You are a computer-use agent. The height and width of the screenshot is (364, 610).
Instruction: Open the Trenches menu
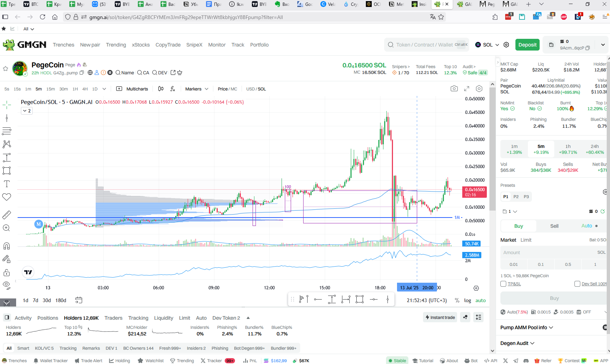[63, 45]
